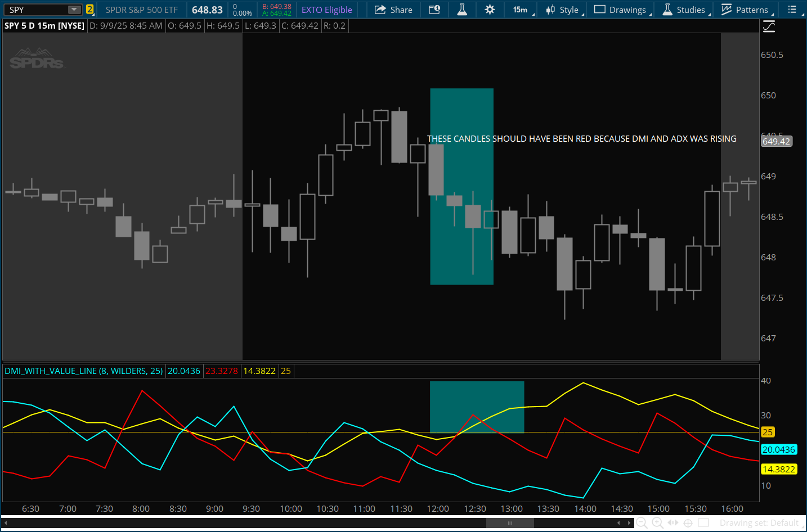Click the EXTO Eligible label
This screenshot has width=807, height=532.
click(x=327, y=10)
